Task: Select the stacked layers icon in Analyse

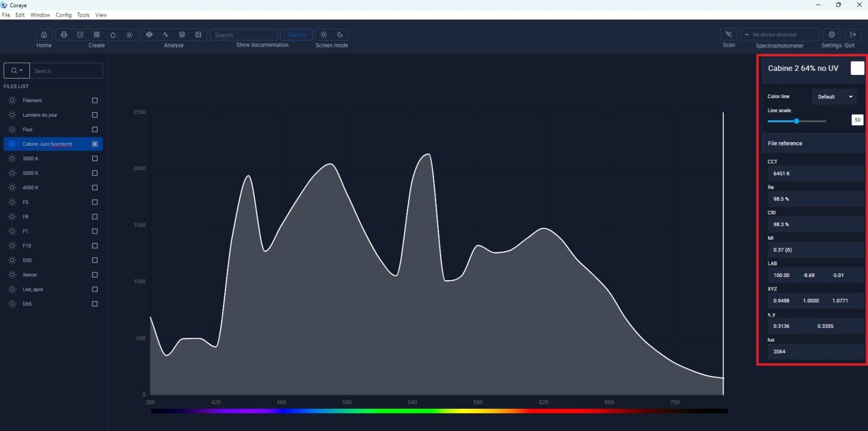Action: pyautogui.click(x=182, y=35)
